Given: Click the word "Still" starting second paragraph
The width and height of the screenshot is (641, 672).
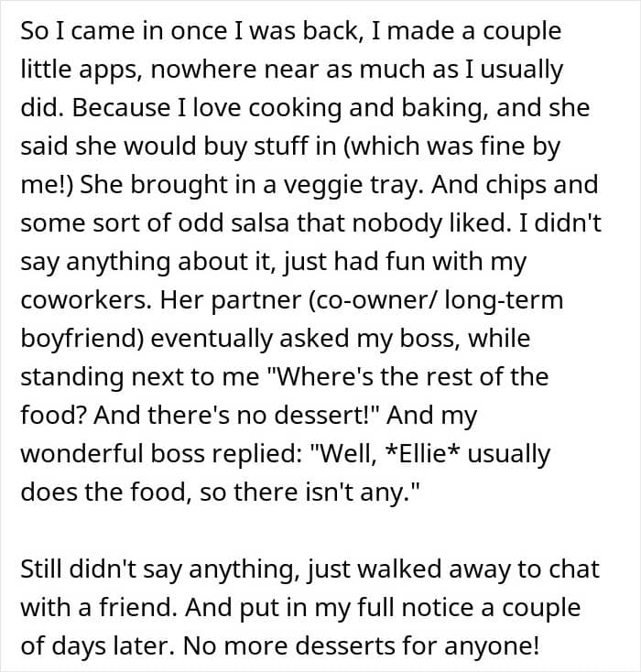Looking at the screenshot, I should 42,569.
